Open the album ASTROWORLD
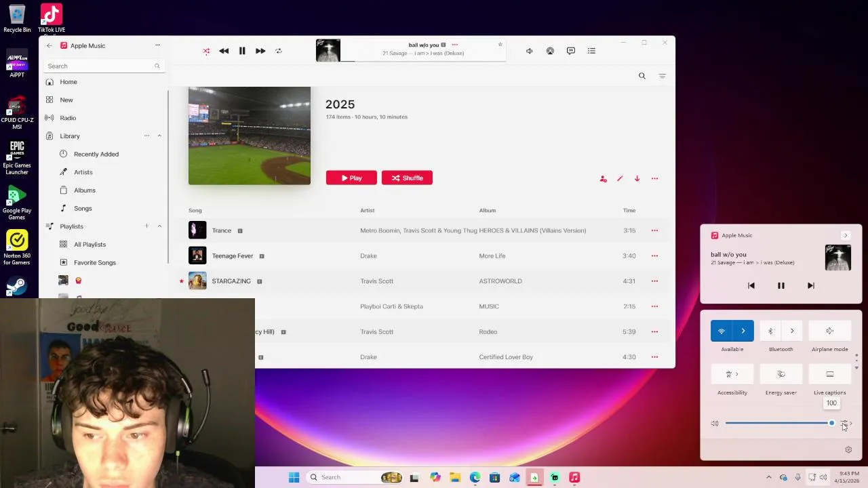Viewport: 868px width, 488px height. pyautogui.click(x=500, y=281)
